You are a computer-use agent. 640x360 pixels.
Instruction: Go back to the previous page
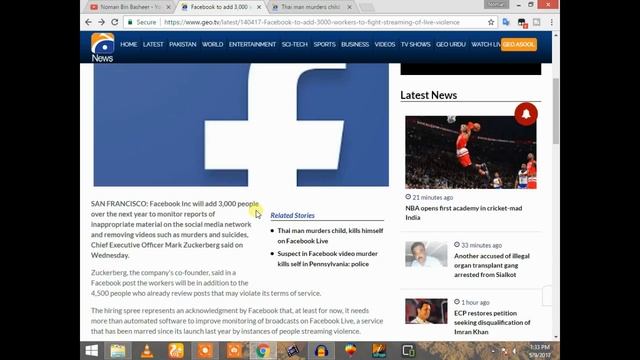click(89, 22)
